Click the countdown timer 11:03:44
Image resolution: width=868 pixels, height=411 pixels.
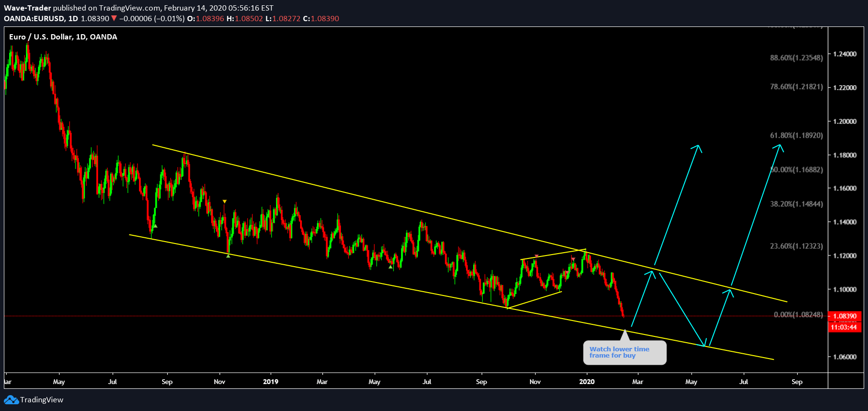click(844, 327)
